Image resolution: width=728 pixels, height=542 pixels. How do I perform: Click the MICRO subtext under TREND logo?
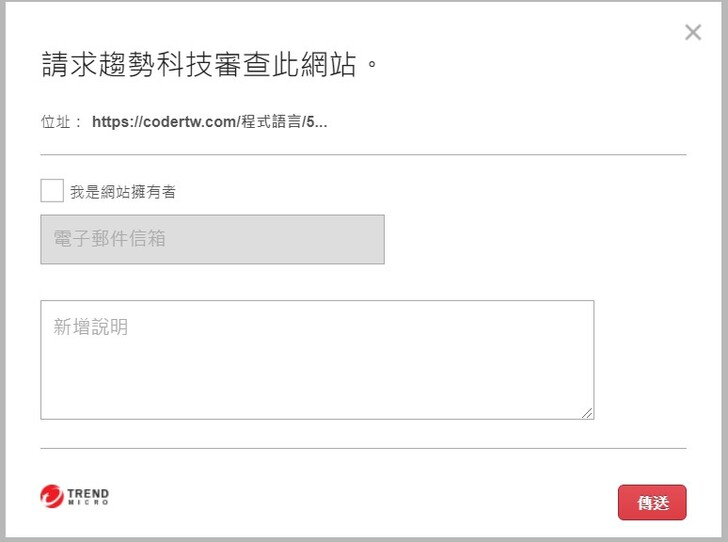[x=88, y=502]
